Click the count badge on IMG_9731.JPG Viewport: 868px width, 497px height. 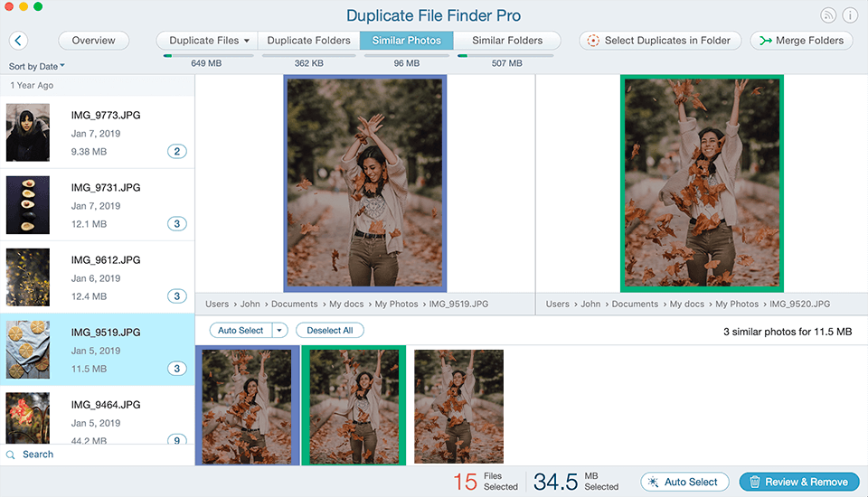click(176, 223)
